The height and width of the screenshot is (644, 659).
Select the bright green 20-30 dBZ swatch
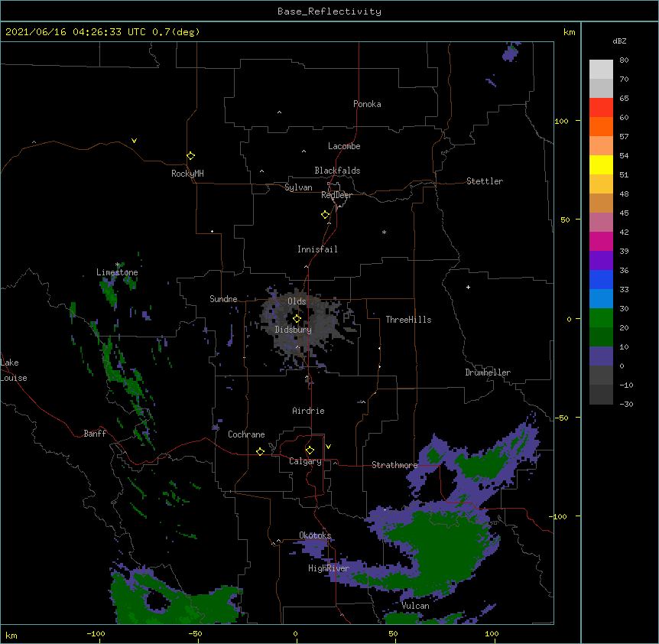(x=601, y=318)
